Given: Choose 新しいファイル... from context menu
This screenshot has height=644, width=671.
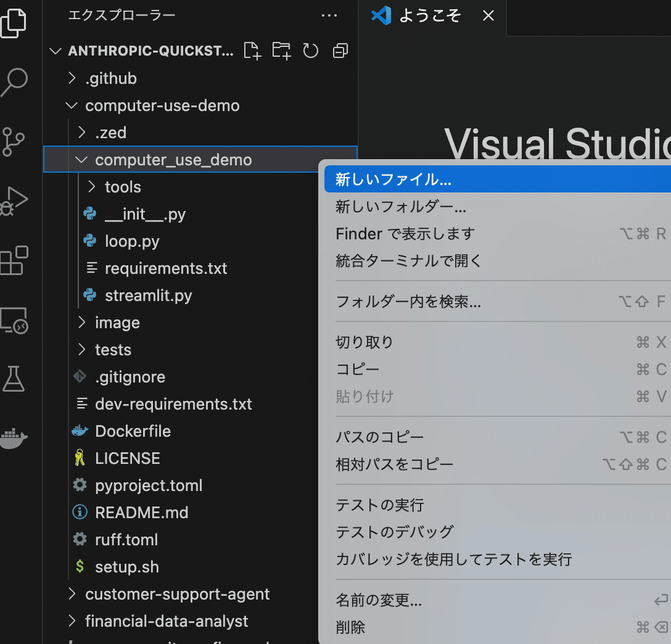Looking at the screenshot, I should coord(497,180).
